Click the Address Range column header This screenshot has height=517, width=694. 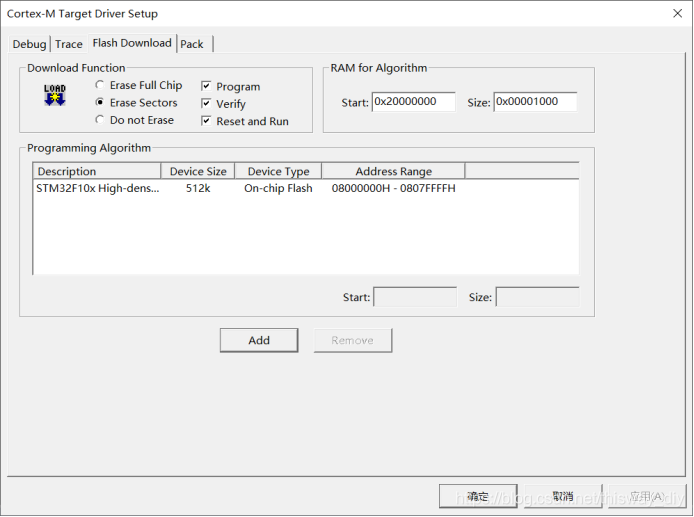click(x=393, y=171)
